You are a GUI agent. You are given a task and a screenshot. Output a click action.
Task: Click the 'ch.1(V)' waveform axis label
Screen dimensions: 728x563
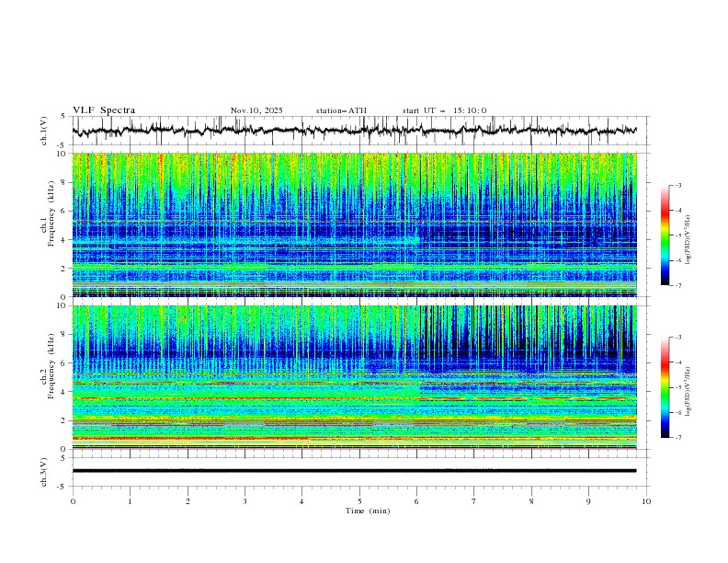pyautogui.click(x=44, y=131)
